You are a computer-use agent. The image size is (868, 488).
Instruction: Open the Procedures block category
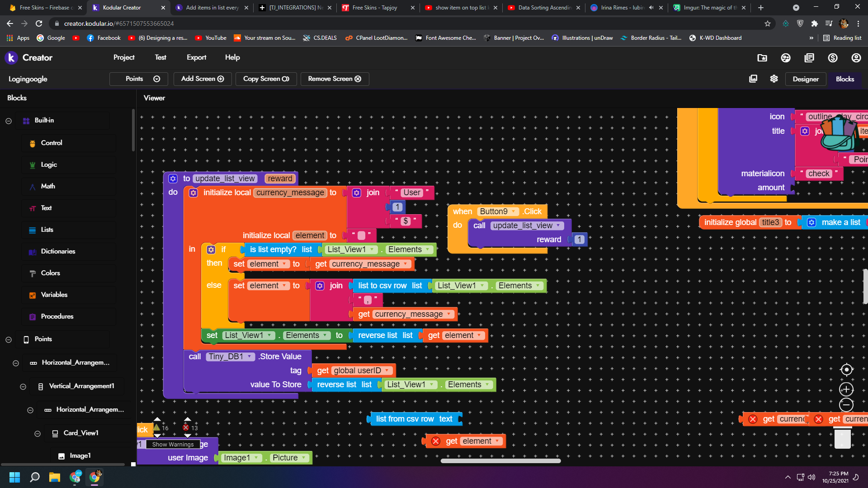[57, 316]
